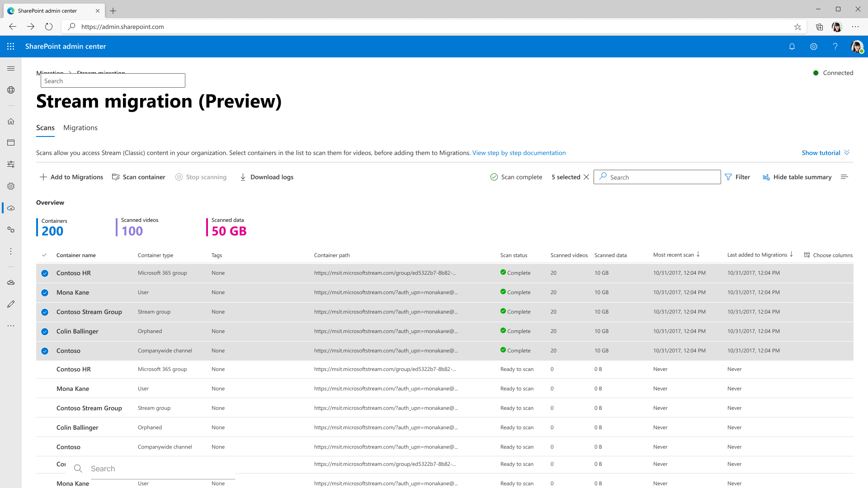The width and height of the screenshot is (868, 488).
Task: Switch to the Scans tab
Action: pos(45,127)
